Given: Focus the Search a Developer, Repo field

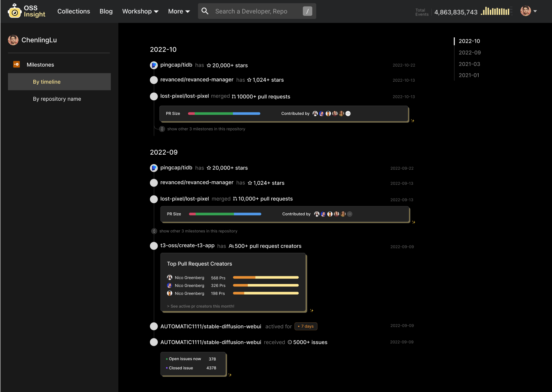Looking at the screenshot, I should point(257,11).
